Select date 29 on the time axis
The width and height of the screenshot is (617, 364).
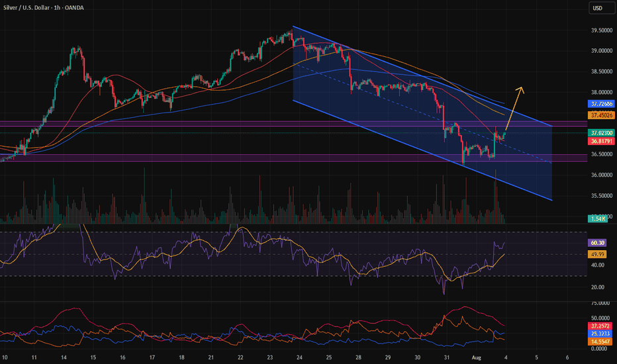[388, 357]
